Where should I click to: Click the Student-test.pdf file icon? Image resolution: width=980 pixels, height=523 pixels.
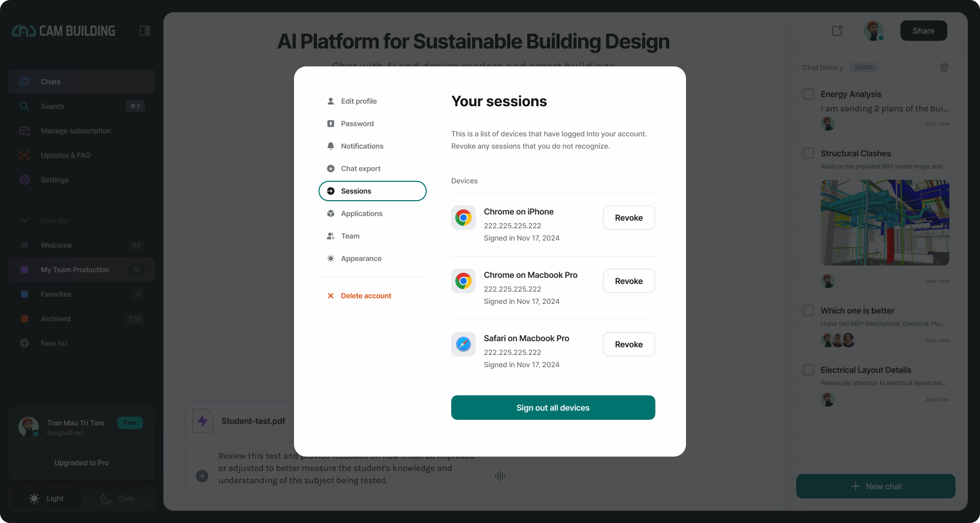point(203,421)
